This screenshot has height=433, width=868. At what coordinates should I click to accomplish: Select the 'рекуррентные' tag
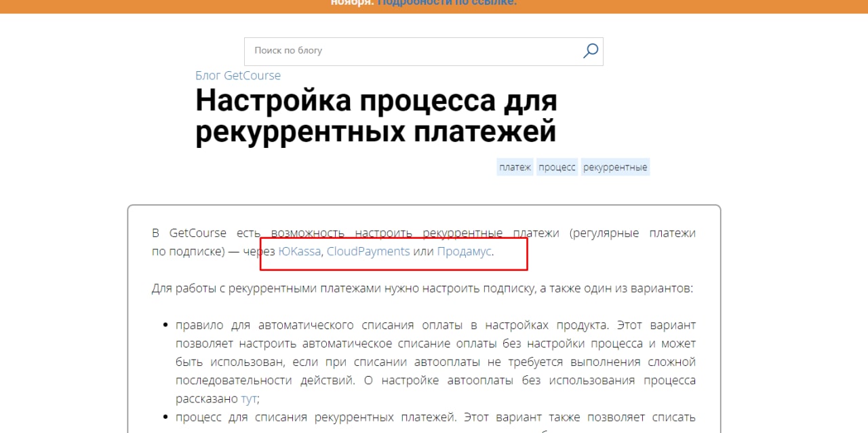615,167
